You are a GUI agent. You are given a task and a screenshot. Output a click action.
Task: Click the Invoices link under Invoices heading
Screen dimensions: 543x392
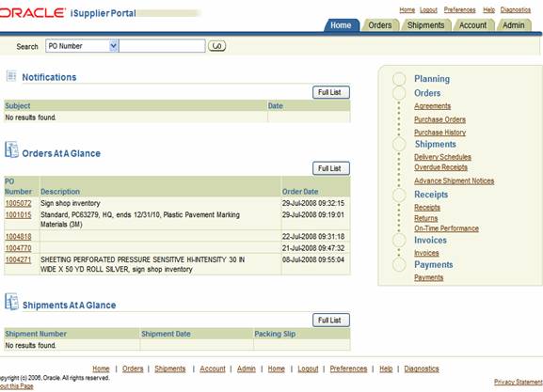[426, 253]
